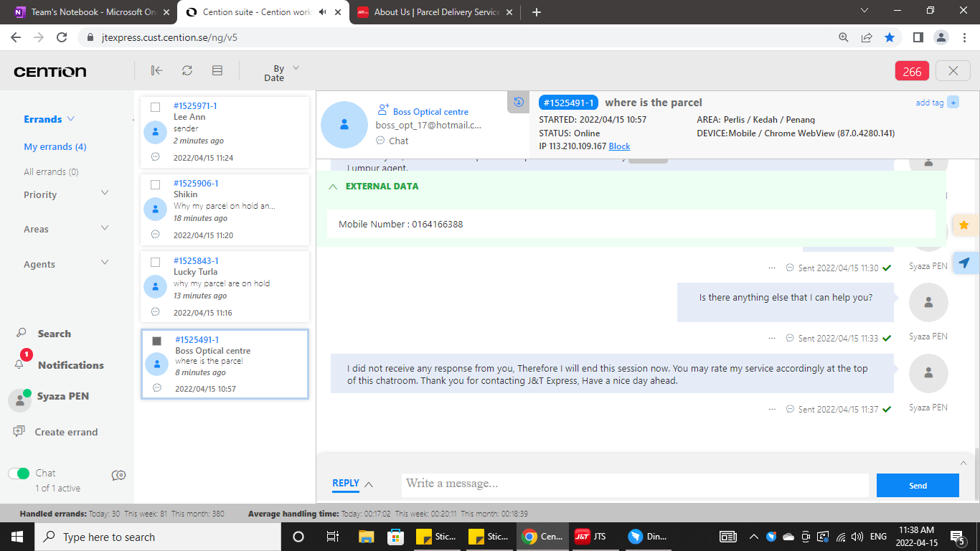Add contact icon next to Boss Optical centre
The width and height of the screenshot is (980, 551).
pyautogui.click(x=383, y=110)
